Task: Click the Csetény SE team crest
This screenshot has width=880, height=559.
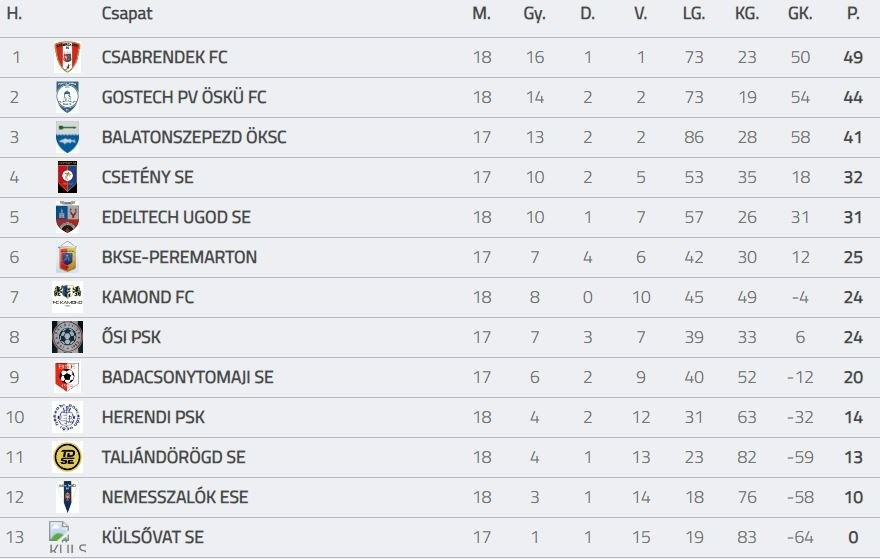Action: 67,177
